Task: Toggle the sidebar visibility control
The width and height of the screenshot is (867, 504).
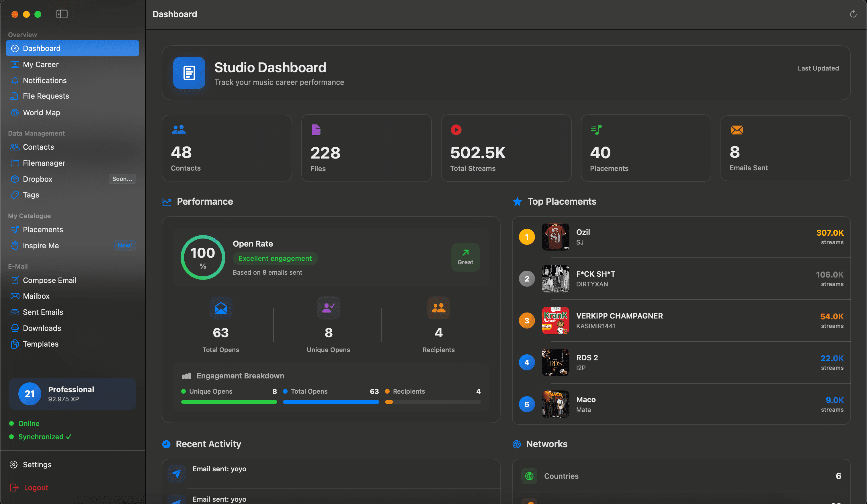Action: pyautogui.click(x=62, y=14)
